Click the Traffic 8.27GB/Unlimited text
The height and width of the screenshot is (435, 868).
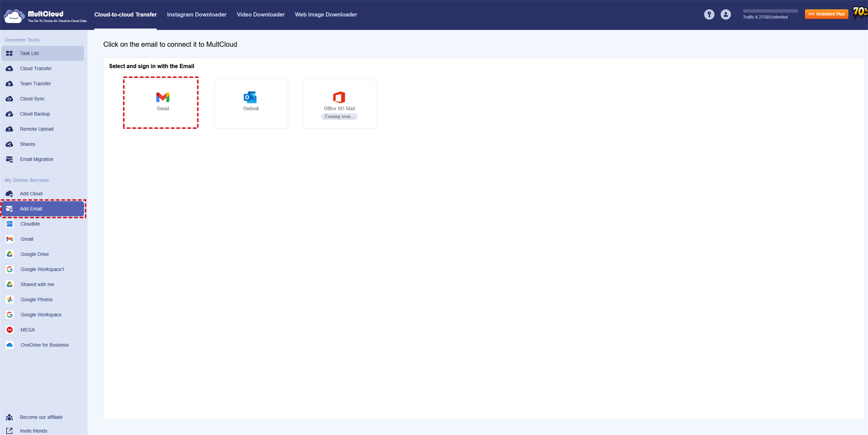pyautogui.click(x=765, y=17)
